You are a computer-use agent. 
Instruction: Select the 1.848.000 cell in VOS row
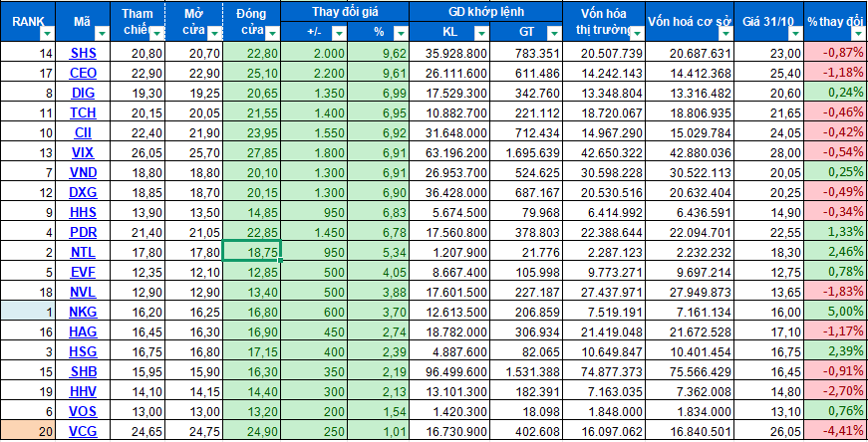tap(604, 411)
